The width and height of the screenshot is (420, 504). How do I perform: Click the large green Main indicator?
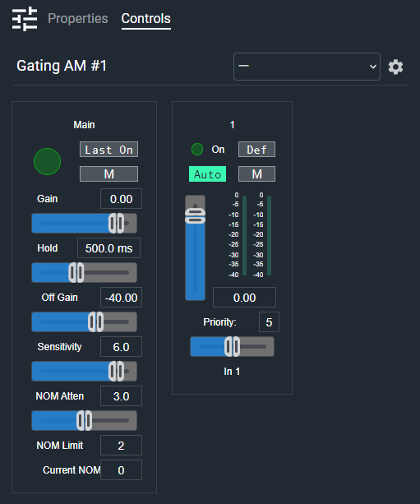tap(47, 161)
